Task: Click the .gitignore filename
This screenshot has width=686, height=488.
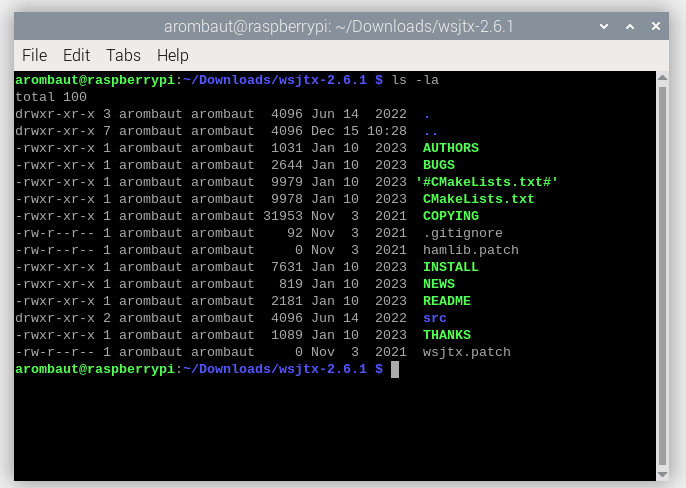Action: click(x=462, y=233)
